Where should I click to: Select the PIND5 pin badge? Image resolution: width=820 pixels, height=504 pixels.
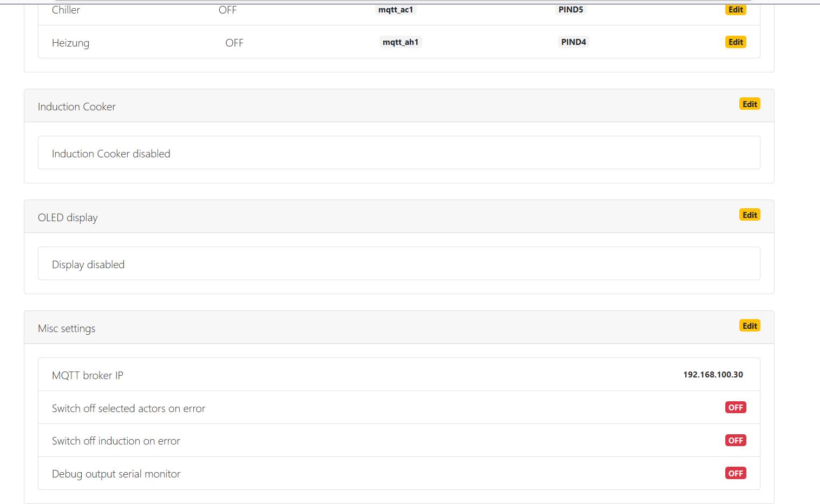point(570,10)
